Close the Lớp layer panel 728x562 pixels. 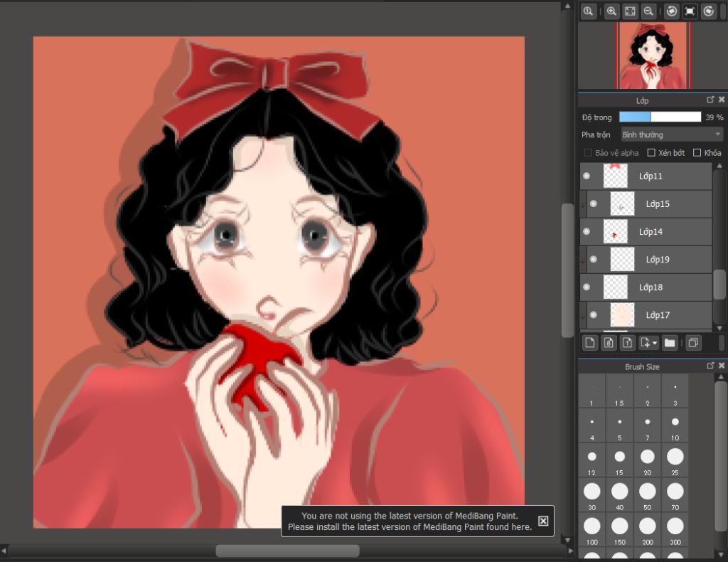click(722, 100)
